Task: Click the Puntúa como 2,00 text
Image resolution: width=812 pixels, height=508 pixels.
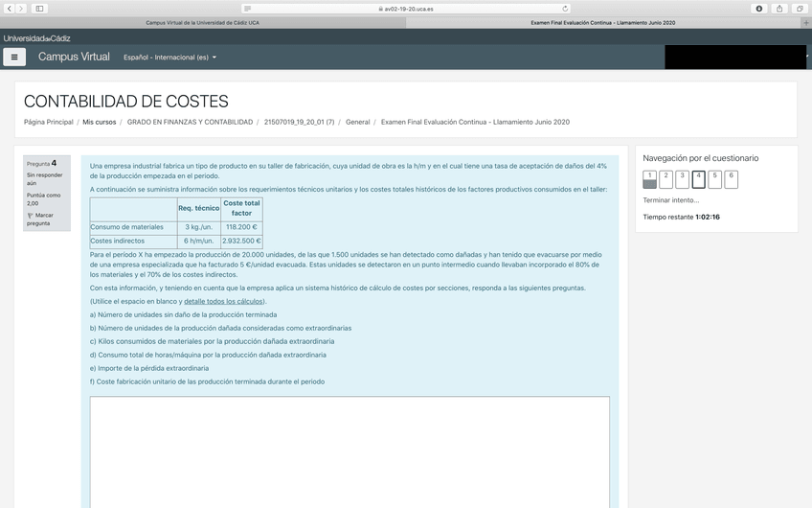Action: pos(43,199)
